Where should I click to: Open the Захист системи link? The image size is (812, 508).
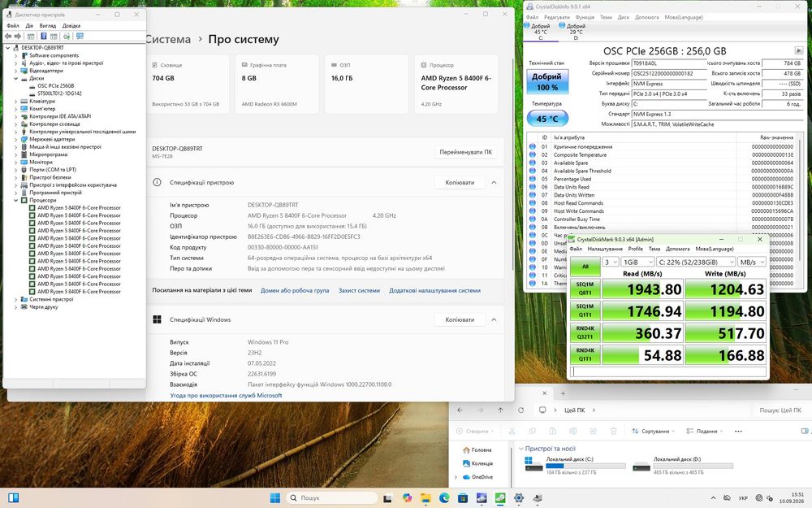359,290
